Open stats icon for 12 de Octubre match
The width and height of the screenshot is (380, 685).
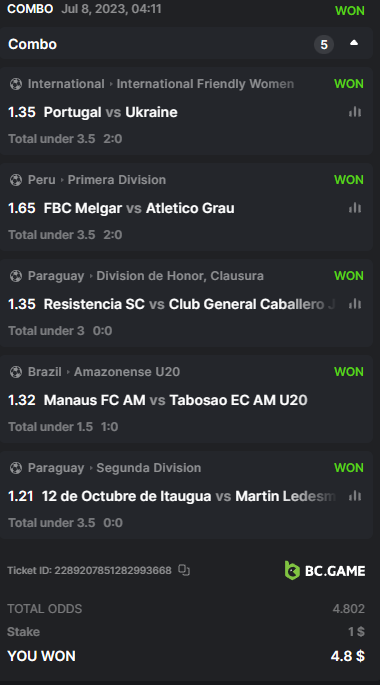click(355, 496)
